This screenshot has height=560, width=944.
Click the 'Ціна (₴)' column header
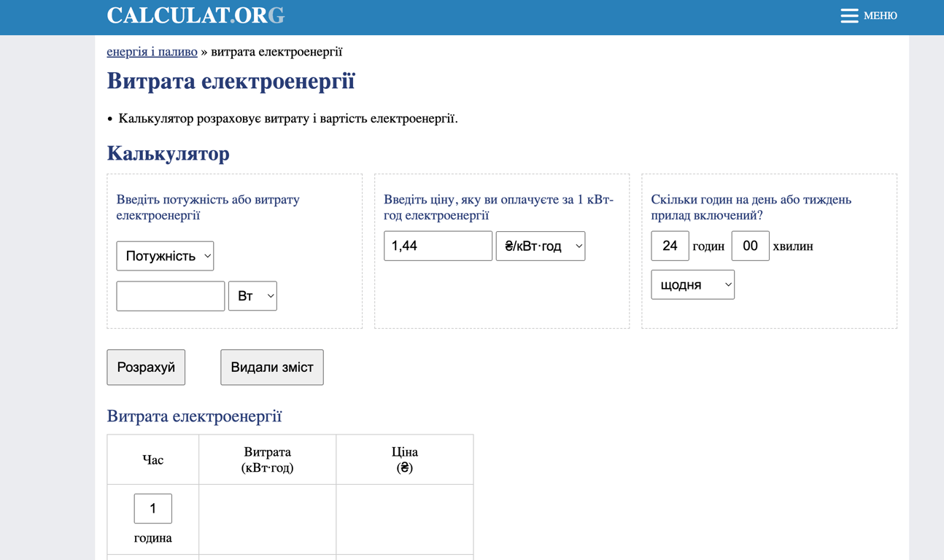coord(404,460)
